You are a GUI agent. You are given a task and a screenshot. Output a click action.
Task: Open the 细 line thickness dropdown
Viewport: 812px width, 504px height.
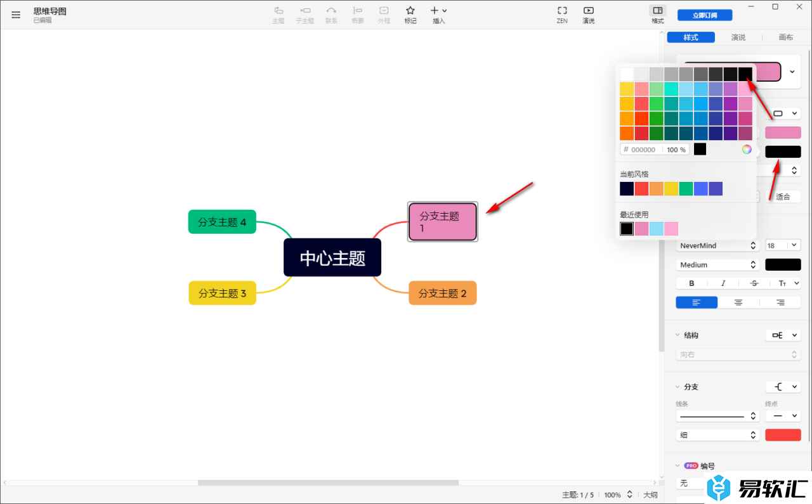[718, 435]
